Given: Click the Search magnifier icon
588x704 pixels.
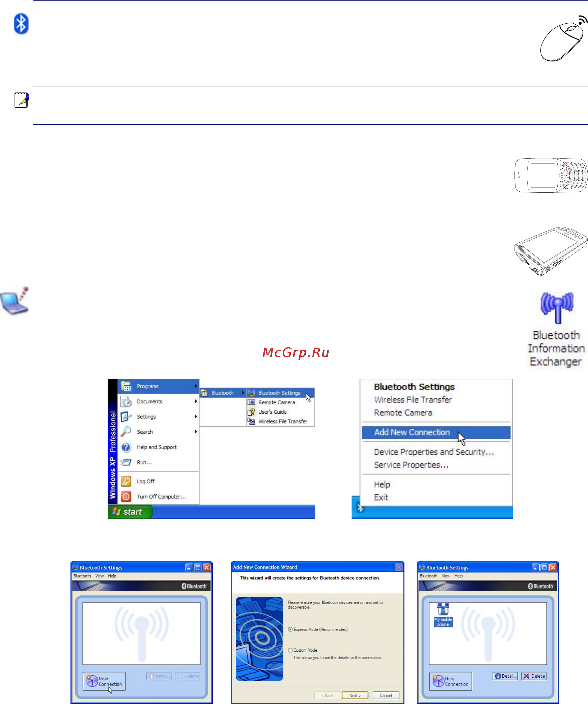Looking at the screenshot, I should [126, 432].
